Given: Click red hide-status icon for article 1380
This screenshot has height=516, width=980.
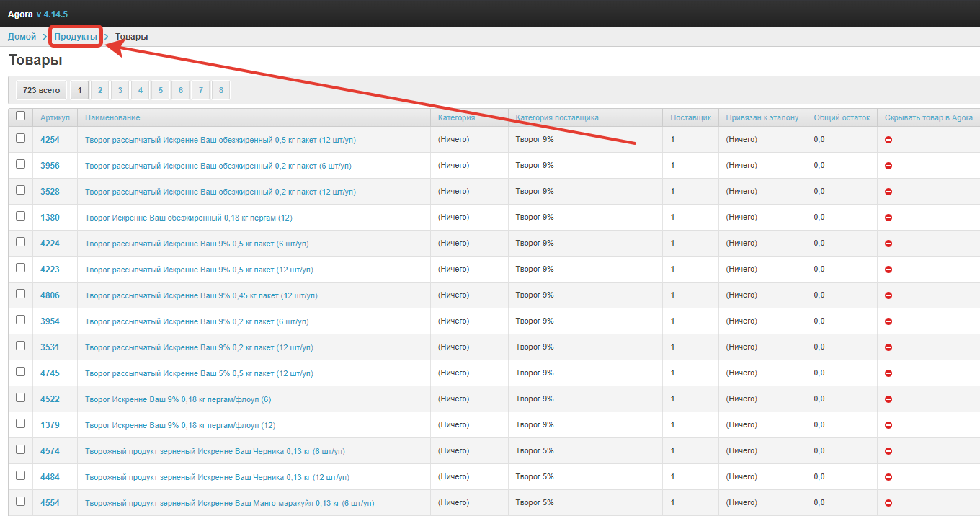Looking at the screenshot, I should click(x=888, y=218).
